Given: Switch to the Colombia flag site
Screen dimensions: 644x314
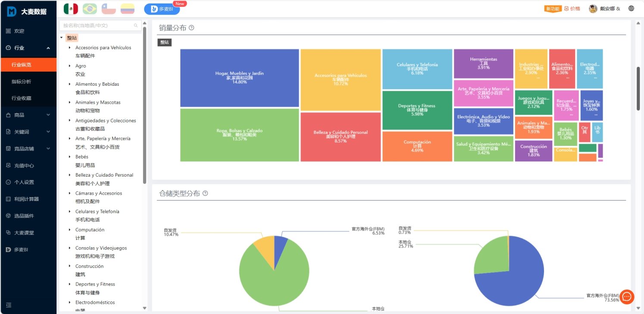Looking at the screenshot, I should 127,9.
